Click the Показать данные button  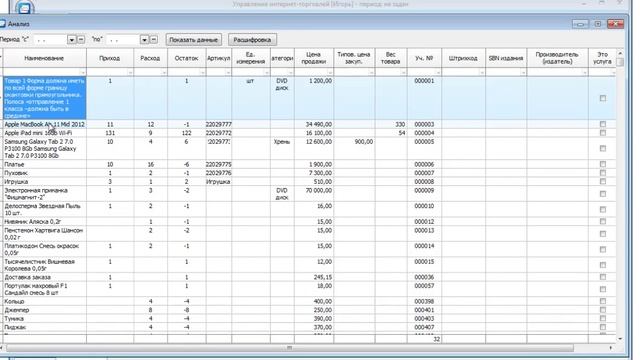[x=194, y=40]
